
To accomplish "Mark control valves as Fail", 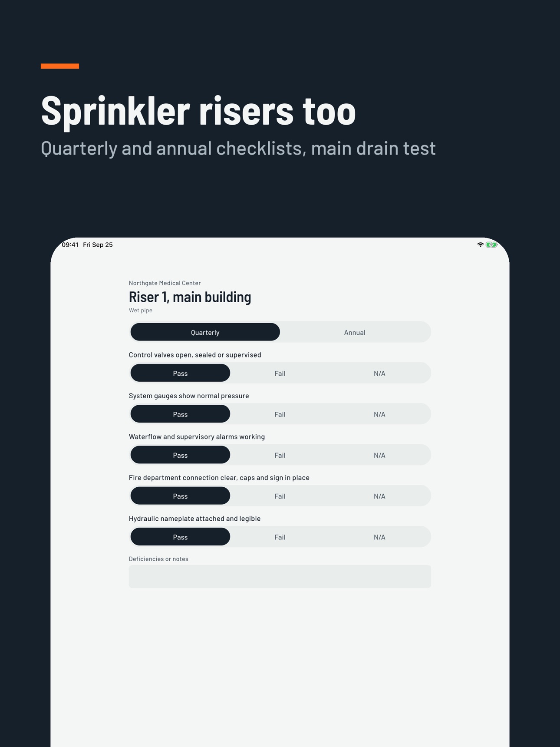I will point(280,373).
